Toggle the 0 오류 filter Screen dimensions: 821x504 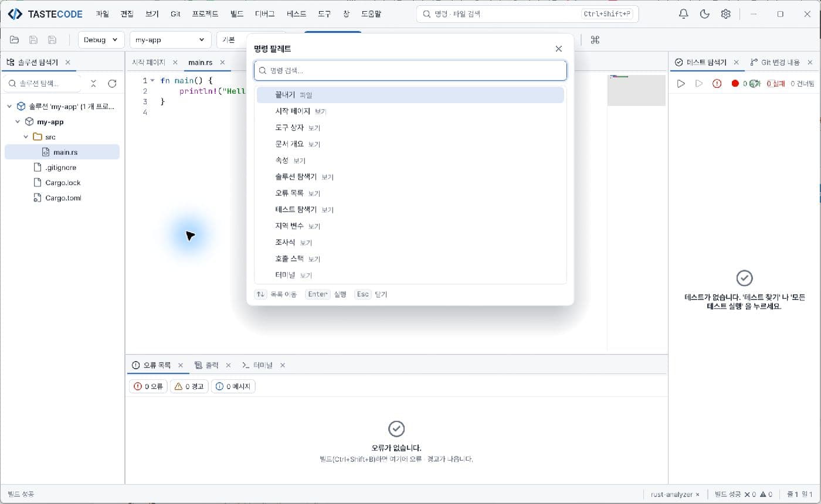tap(148, 386)
